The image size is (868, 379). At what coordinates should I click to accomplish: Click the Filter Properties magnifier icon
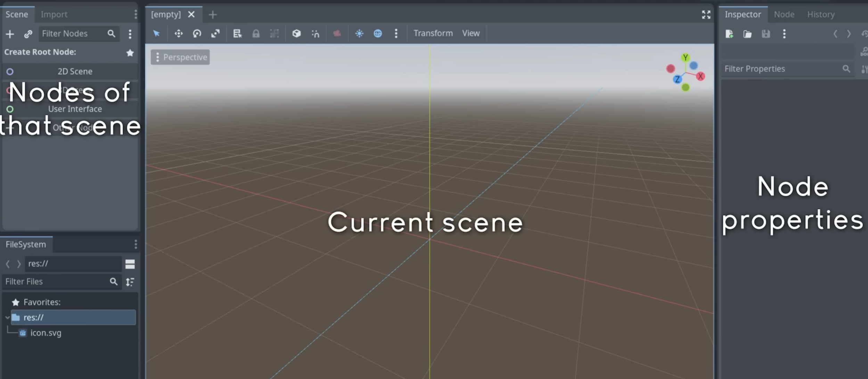tap(846, 69)
